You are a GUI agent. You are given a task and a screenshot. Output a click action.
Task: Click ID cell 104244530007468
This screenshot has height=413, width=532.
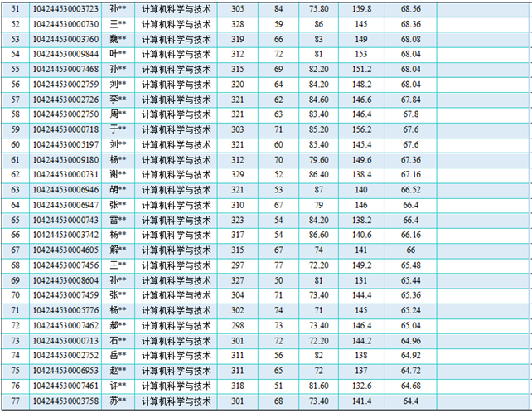click(65, 69)
